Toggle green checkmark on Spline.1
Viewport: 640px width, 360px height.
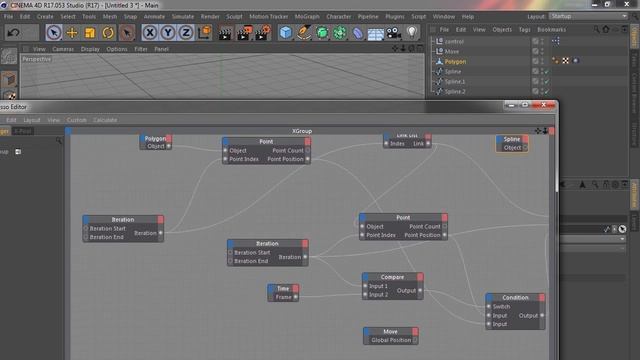click(547, 82)
